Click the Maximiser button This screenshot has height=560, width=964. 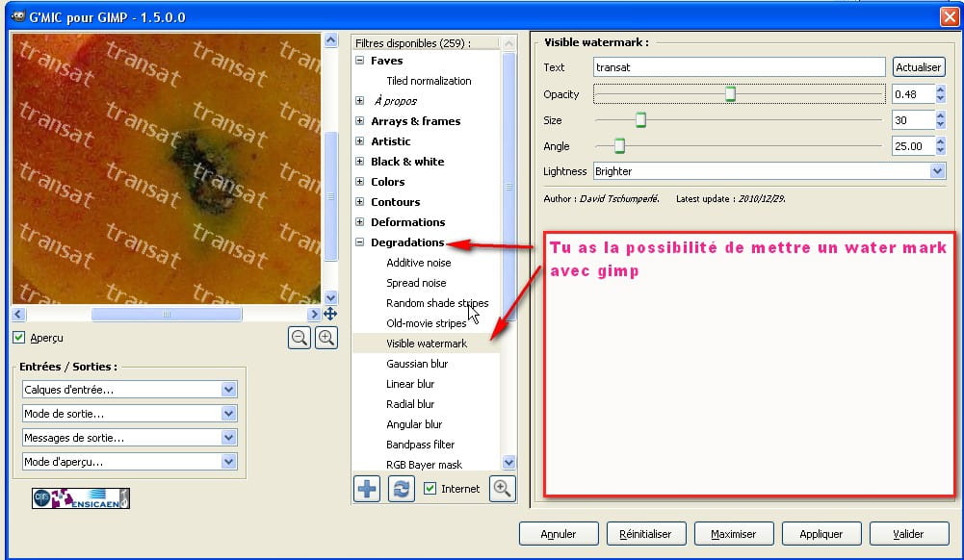734,534
